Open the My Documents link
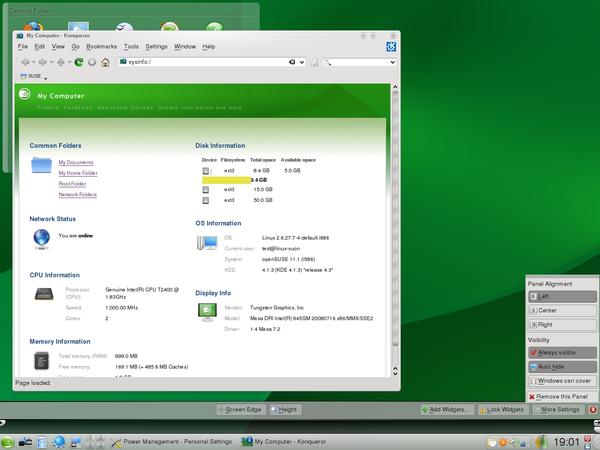This screenshot has height=450, width=600. (x=76, y=163)
